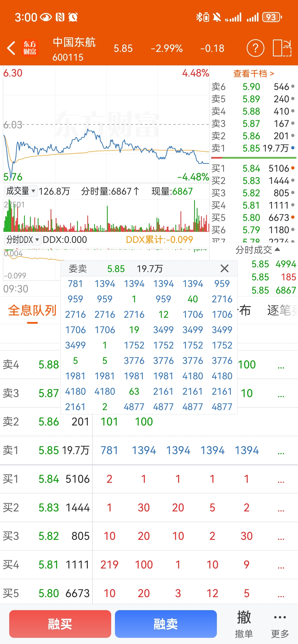The image size is (298, 644).
Task: Tap the NFC status icon
Action: pos(60,17)
